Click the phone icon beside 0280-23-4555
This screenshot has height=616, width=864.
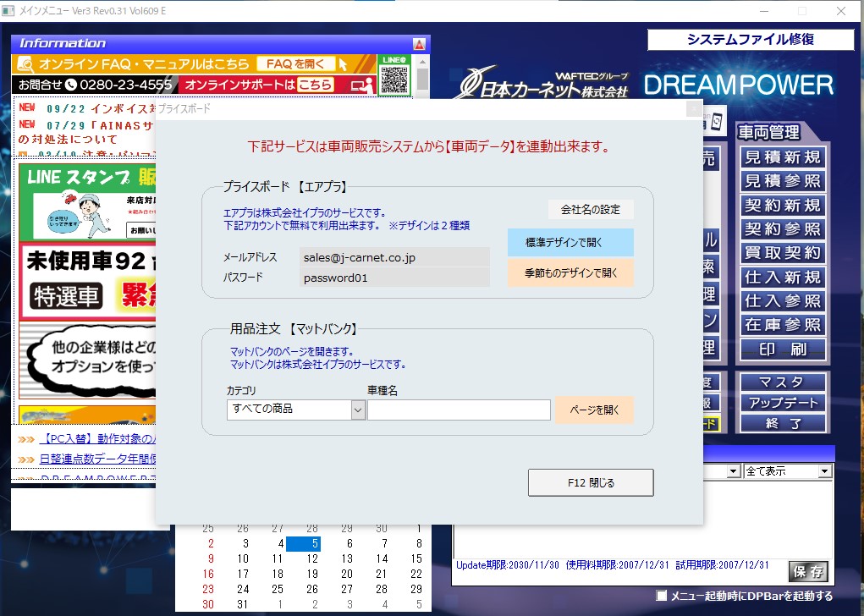point(70,85)
